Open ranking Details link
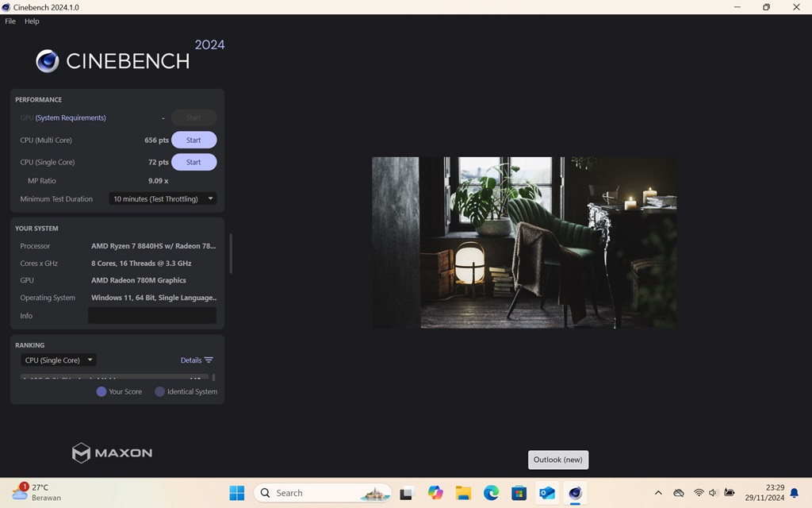The image size is (812, 508). point(191,360)
